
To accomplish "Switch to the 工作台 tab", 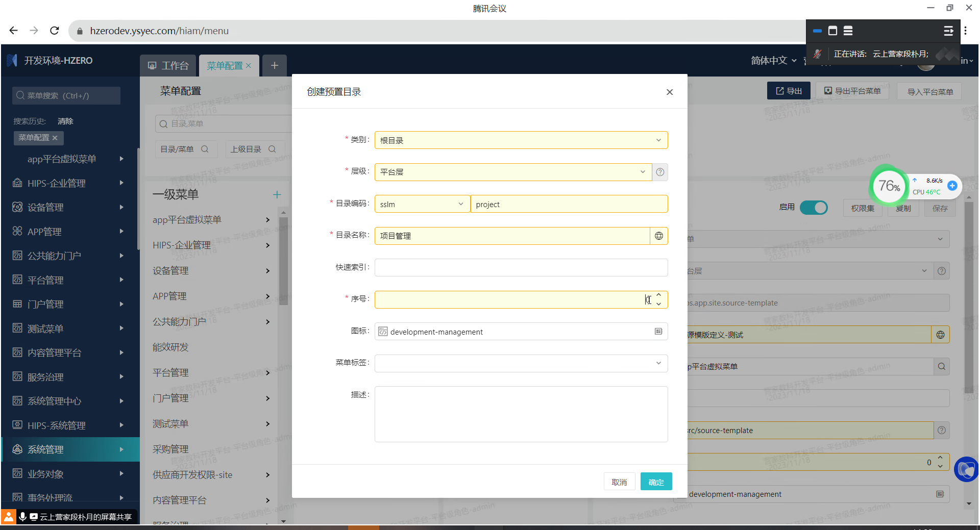I will point(168,66).
